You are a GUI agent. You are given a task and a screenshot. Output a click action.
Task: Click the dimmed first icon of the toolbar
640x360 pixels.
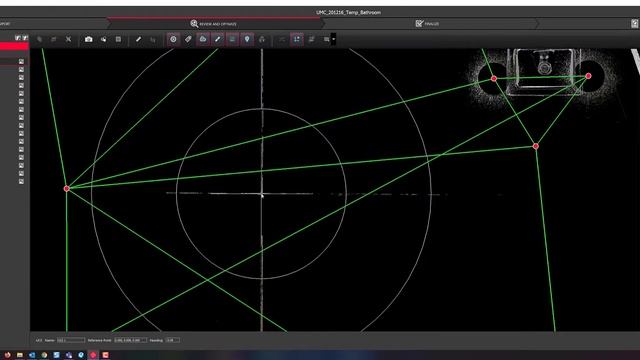(x=39, y=39)
